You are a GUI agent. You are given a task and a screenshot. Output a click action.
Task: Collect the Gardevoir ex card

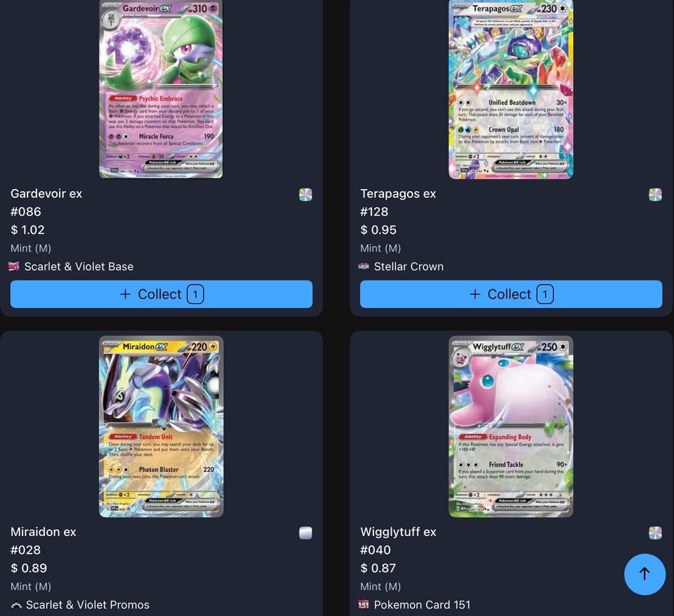click(161, 294)
